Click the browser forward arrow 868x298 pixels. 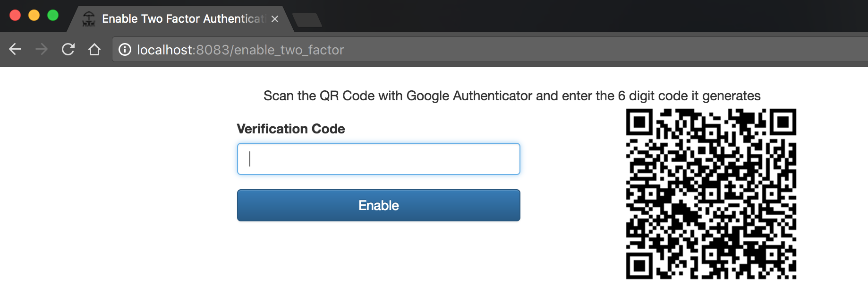42,49
